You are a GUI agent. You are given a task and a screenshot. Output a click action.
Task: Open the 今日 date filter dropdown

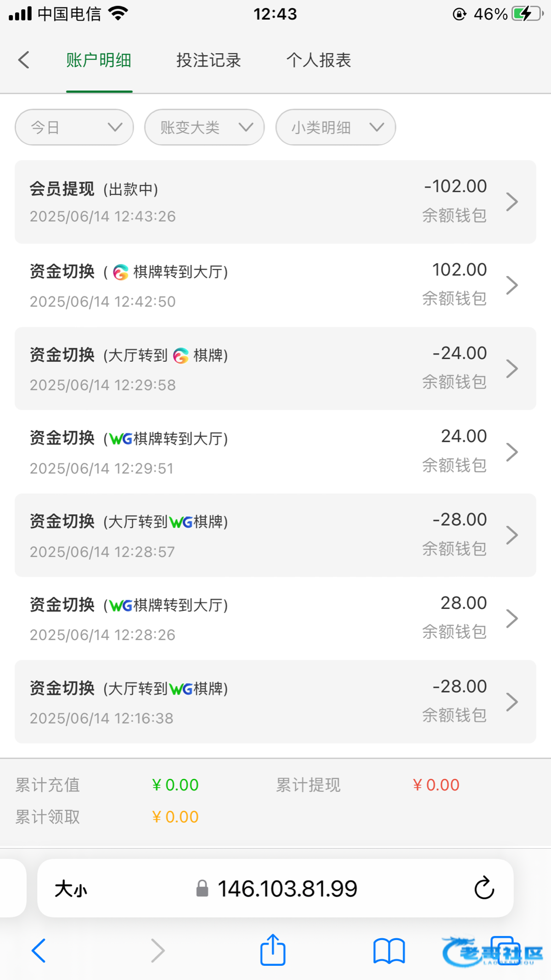(x=74, y=127)
